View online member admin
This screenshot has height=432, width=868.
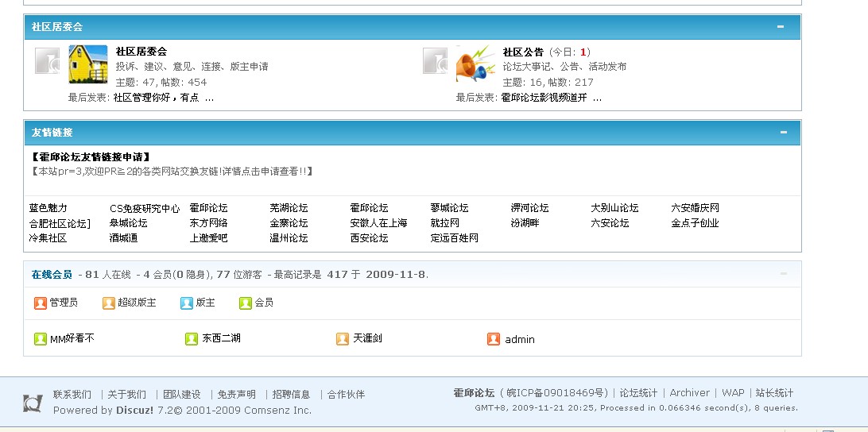520,340
